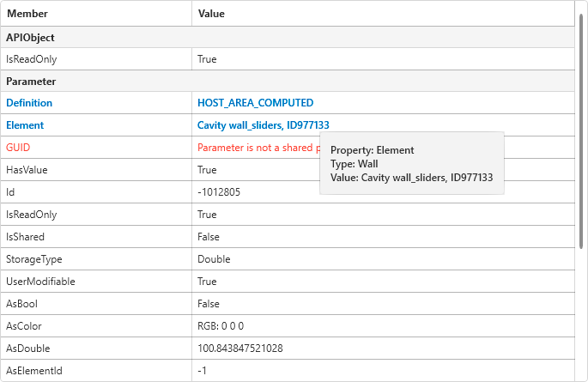Click the HasValue member row
The width and height of the screenshot is (588, 382).
click(x=27, y=170)
